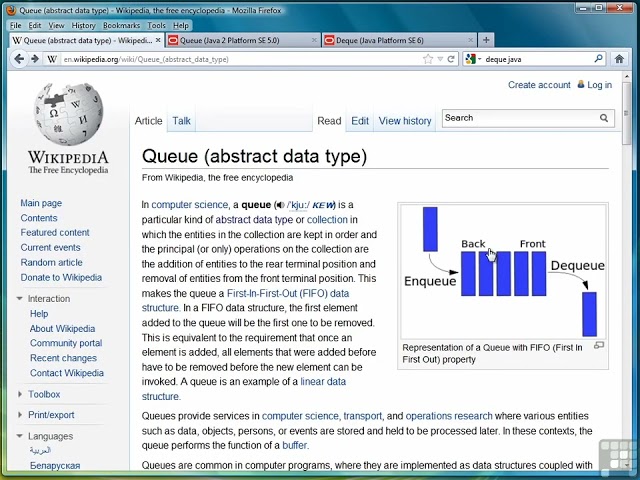Follow the operations research link
Viewport: 640px width, 480px height.
click(449, 416)
